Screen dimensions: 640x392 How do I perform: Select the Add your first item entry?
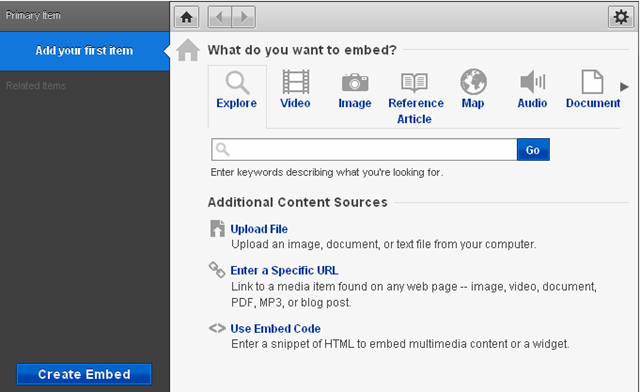click(x=84, y=51)
